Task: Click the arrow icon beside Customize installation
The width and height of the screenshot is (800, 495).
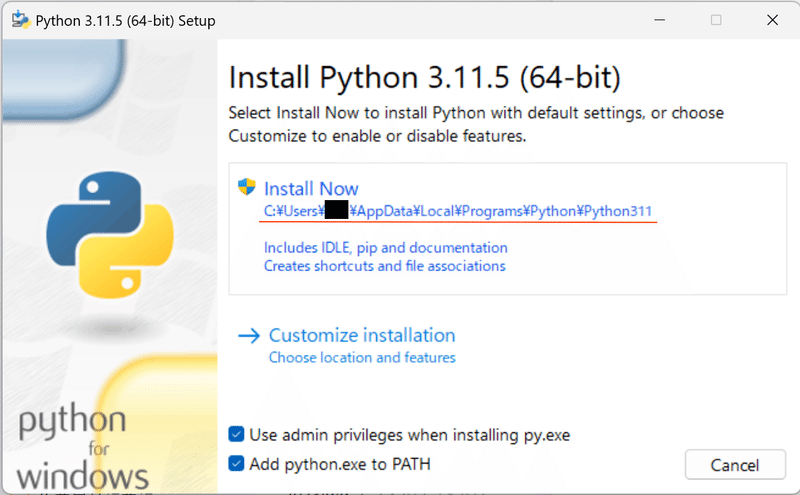Action: [249, 335]
